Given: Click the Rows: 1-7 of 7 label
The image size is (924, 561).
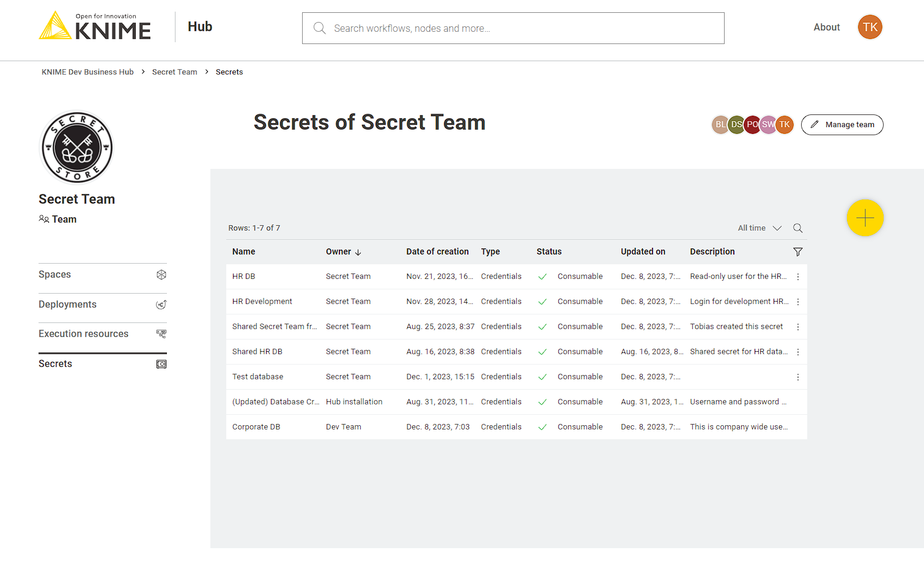Looking at the screenshot, I should tap(254, 228).
